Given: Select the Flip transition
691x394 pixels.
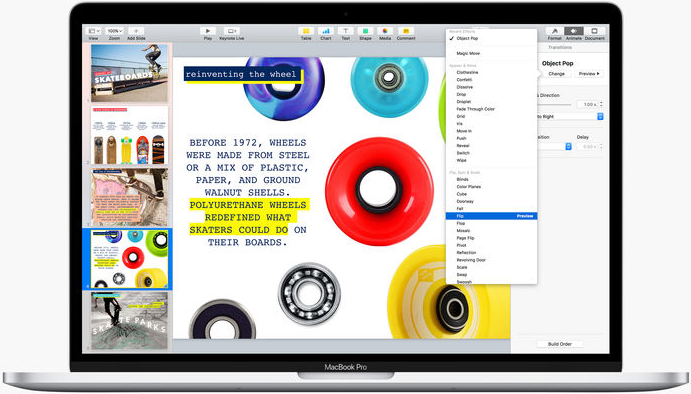Looking at the screenshot, I should (491, 216).
